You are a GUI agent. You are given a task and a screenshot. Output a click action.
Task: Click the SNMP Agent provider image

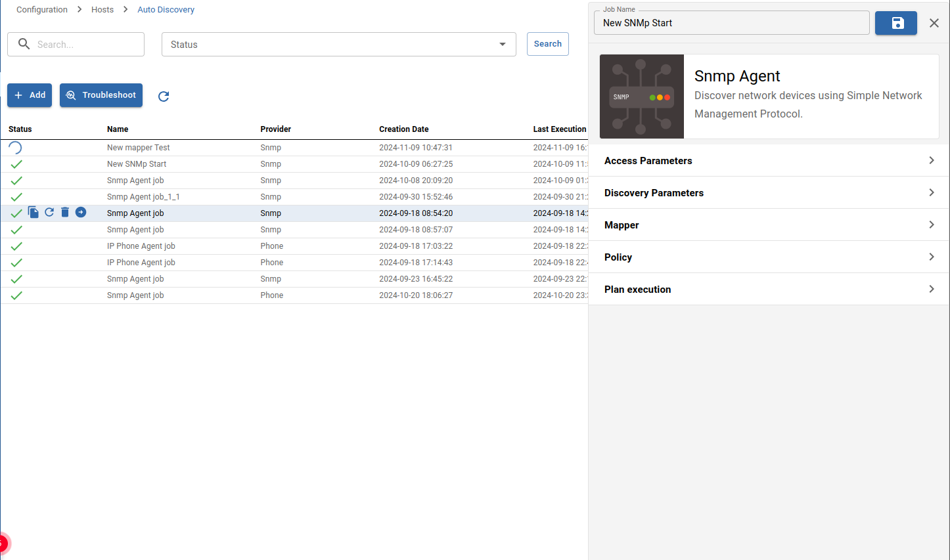pos(641,97)
